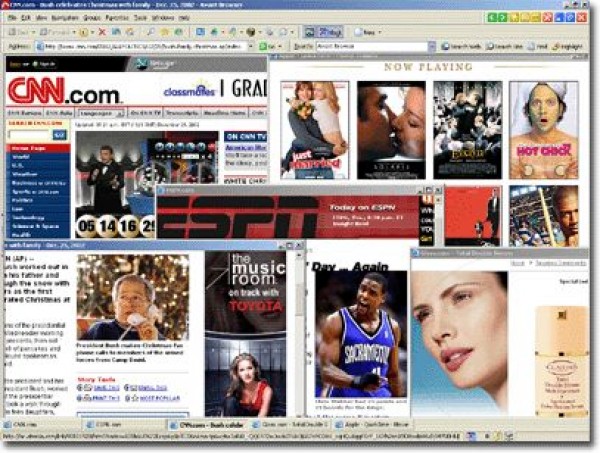Open the File menu
The image size is (600, 453).
click(x=12, y=18)
